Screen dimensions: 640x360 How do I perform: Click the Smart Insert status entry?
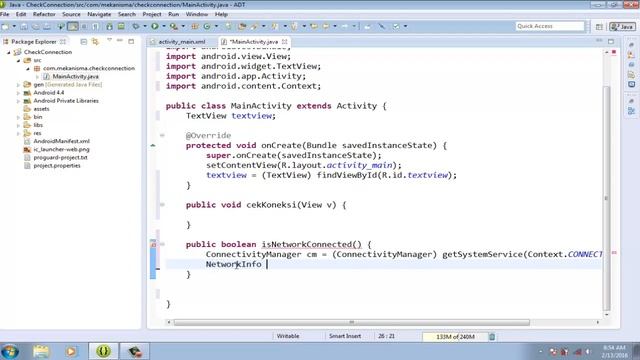point(345,336)
